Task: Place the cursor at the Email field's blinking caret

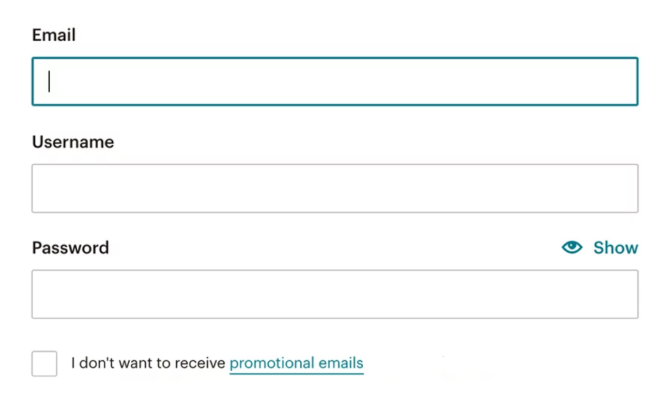Action: point(49,81)
